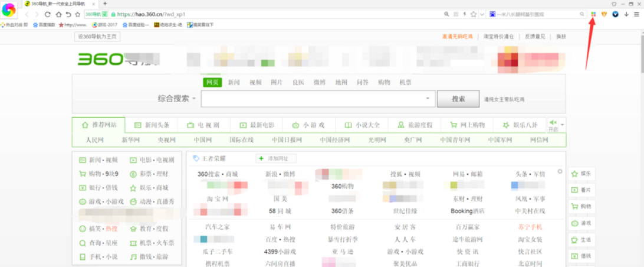This screenshot has width=644, height=267.
Task: Click the skin shirt icon in title bar
Action: click(614, 4)
